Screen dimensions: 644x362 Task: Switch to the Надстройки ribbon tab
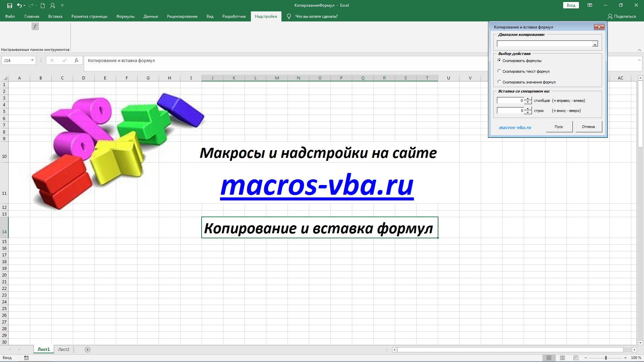[266, 16]
